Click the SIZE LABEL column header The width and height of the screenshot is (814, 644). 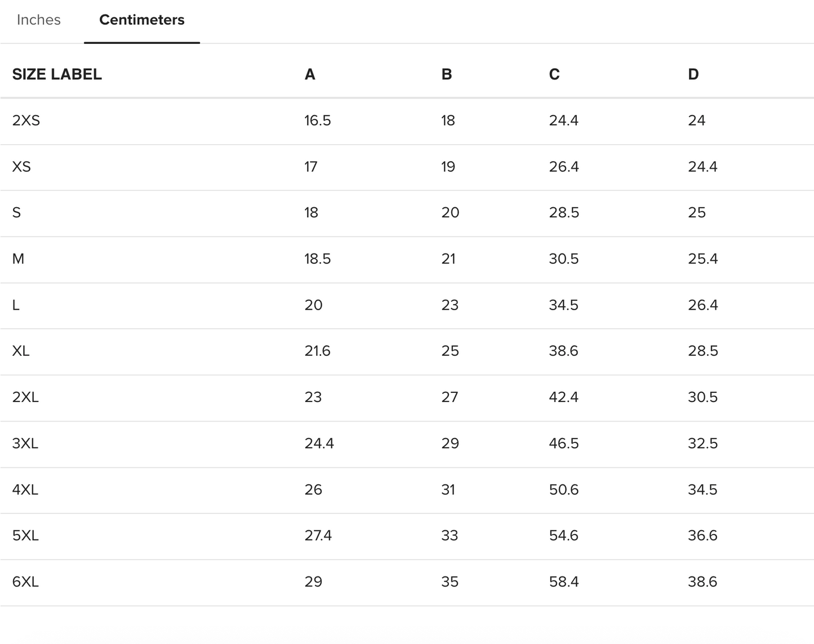(x=57, y=74)
